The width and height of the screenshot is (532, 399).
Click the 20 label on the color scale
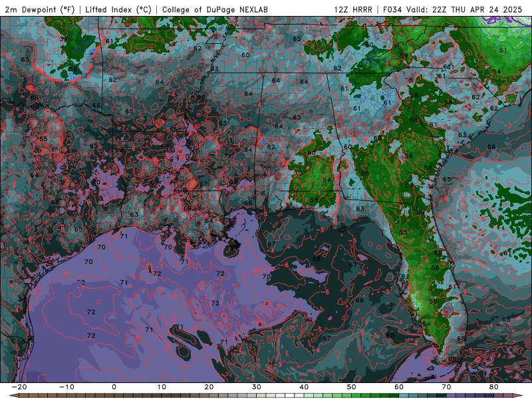coord(209,387)
